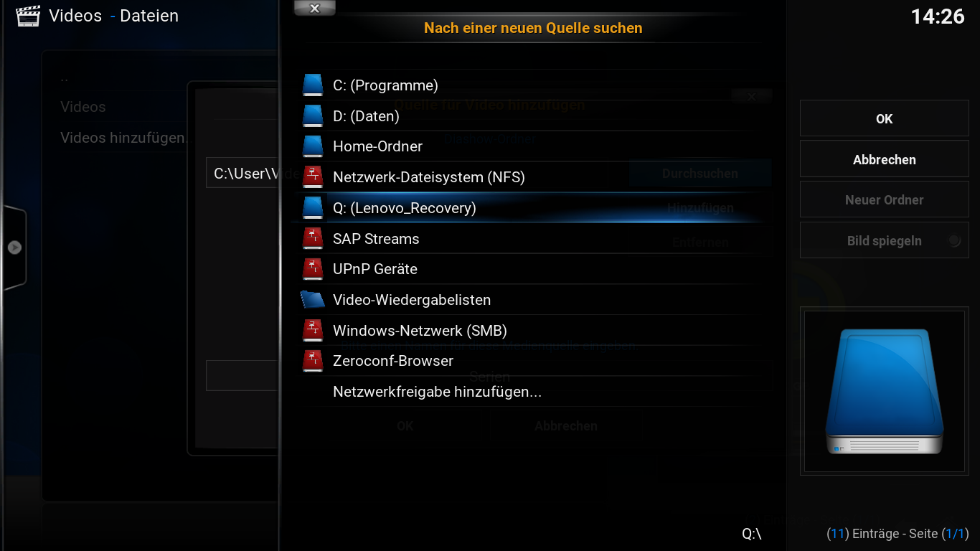
Task: Expand the side panel arrow on left edge
Action: point(14,248)
